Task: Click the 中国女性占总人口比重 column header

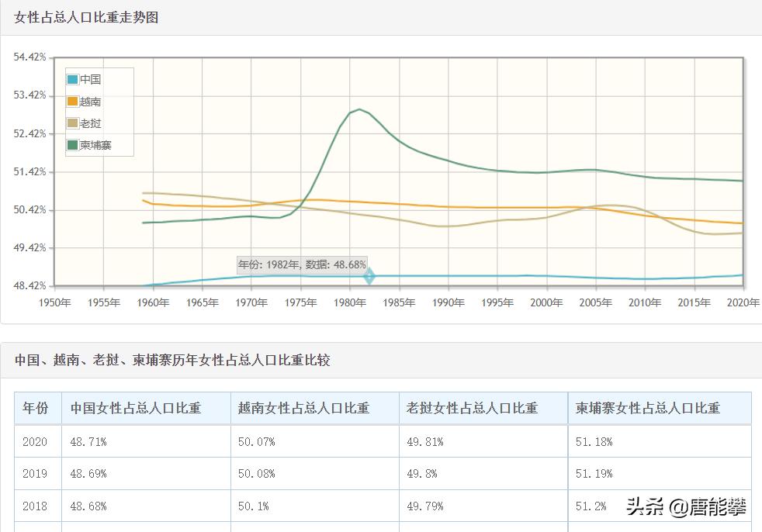Action: coord(136,409)
